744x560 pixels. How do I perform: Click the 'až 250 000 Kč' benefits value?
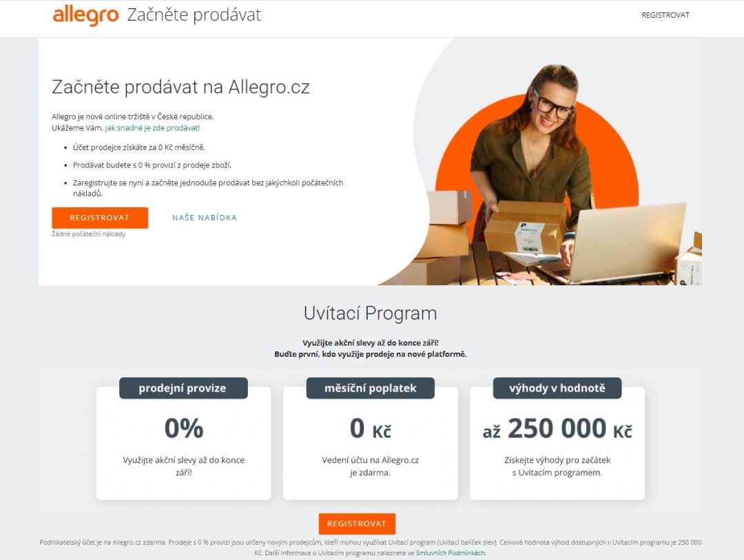click(x=557, y=428)
